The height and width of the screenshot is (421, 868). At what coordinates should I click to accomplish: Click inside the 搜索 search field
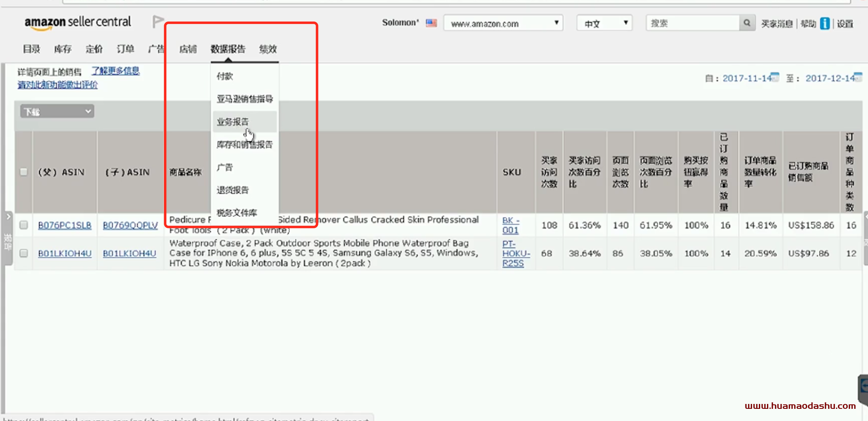point(693,23)
